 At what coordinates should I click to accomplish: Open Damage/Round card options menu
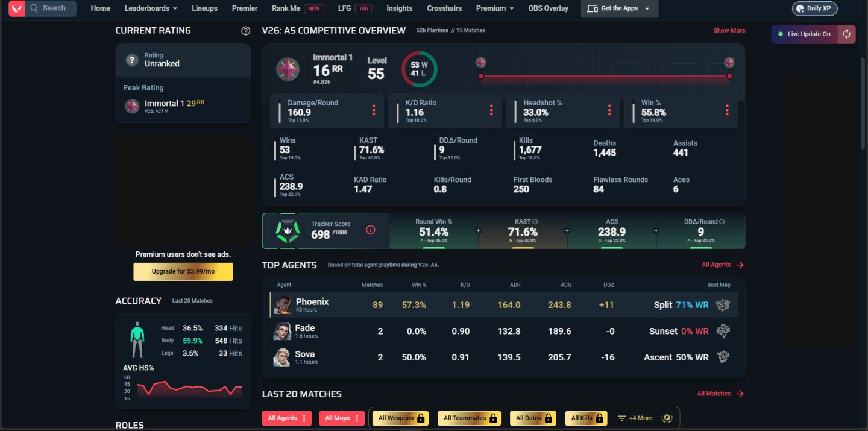click(374, 110)
